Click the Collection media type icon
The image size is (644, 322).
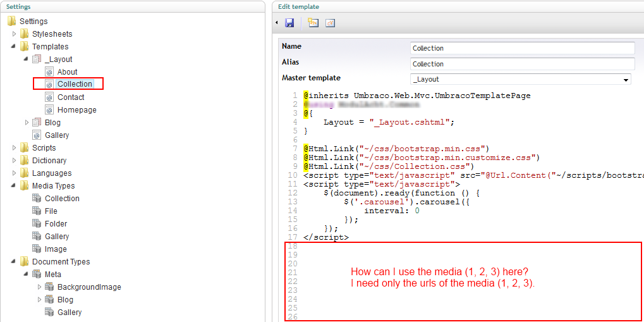click(x=37, y=198)
